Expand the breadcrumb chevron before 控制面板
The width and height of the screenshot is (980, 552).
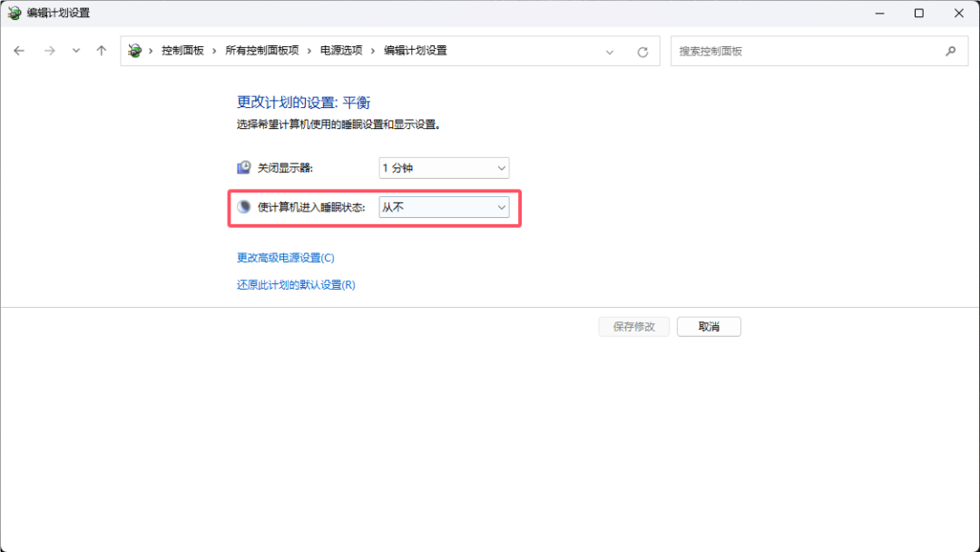tap(152, 51)
